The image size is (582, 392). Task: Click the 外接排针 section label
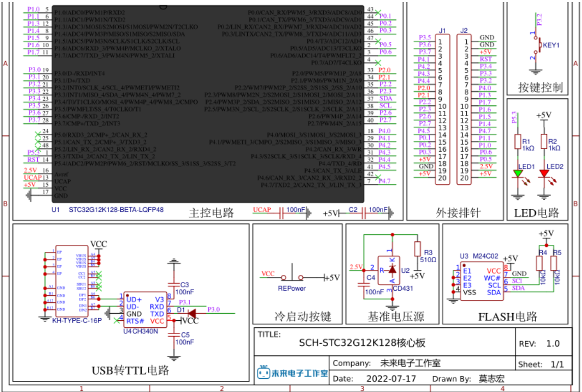pyautogui.click(x=458, y=213)
